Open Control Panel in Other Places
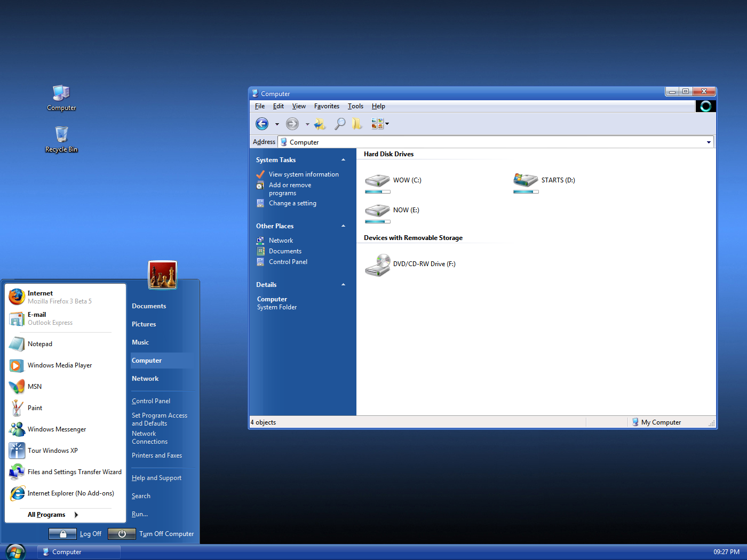The height and width of the screenshot is (560, 747). point(288,262)
